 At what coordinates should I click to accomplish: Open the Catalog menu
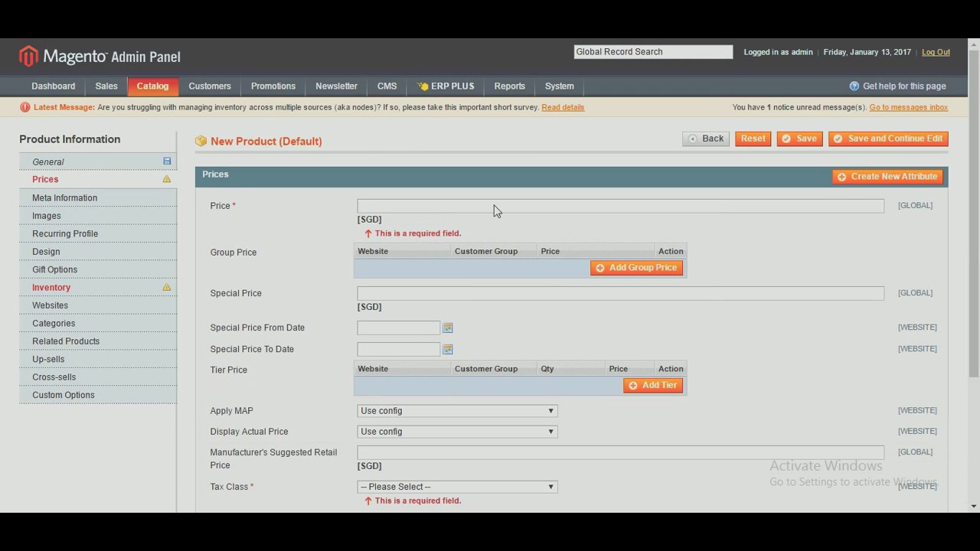pyautogui.click(x=152, y=86)
